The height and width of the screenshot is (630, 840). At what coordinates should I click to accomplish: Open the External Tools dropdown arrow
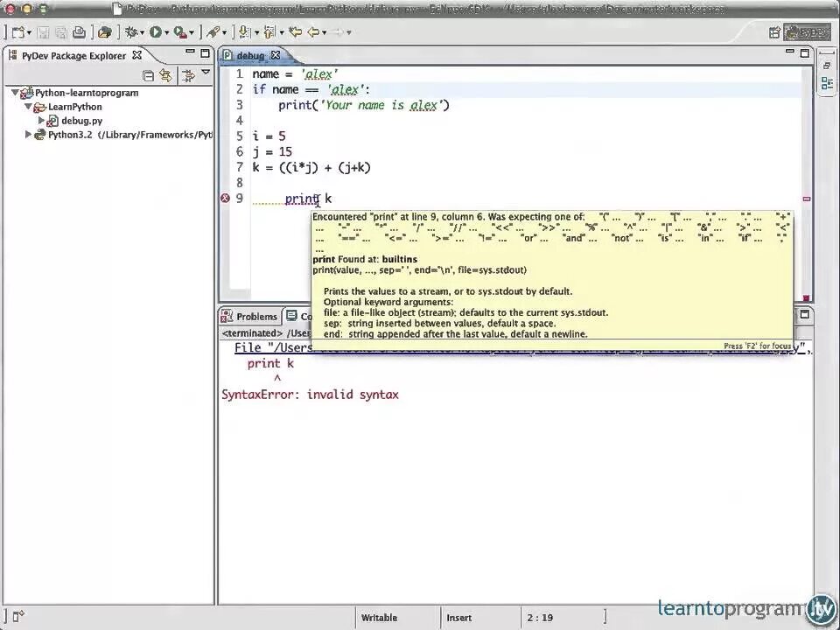(192, 33)
